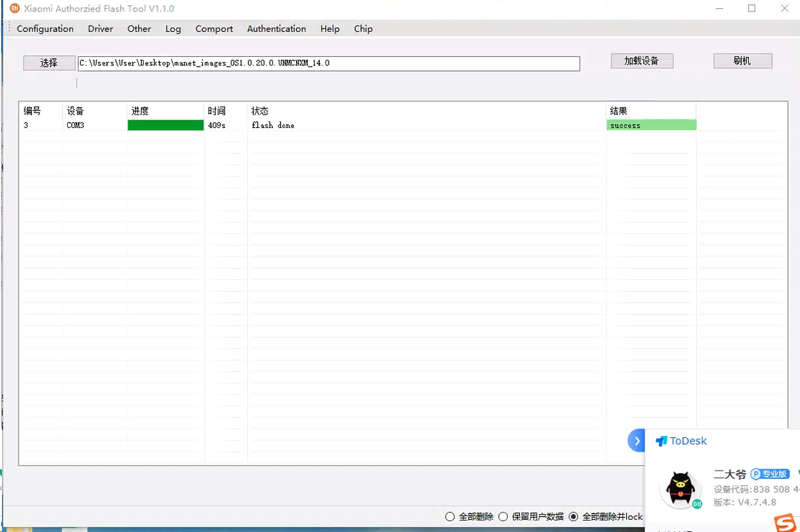The height and width of the screenshot is (532, 800).
Task: Click the 二大爷 username in ToDesk
Action: (730, 474)
